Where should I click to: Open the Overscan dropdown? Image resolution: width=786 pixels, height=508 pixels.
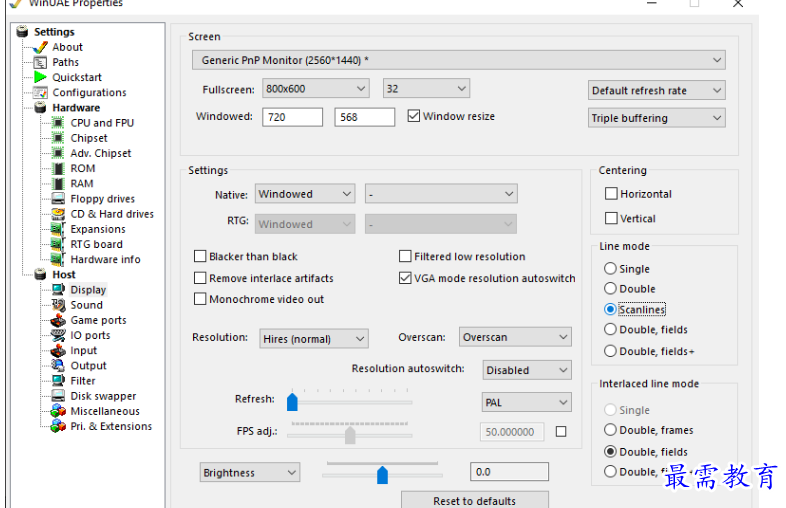515,337
